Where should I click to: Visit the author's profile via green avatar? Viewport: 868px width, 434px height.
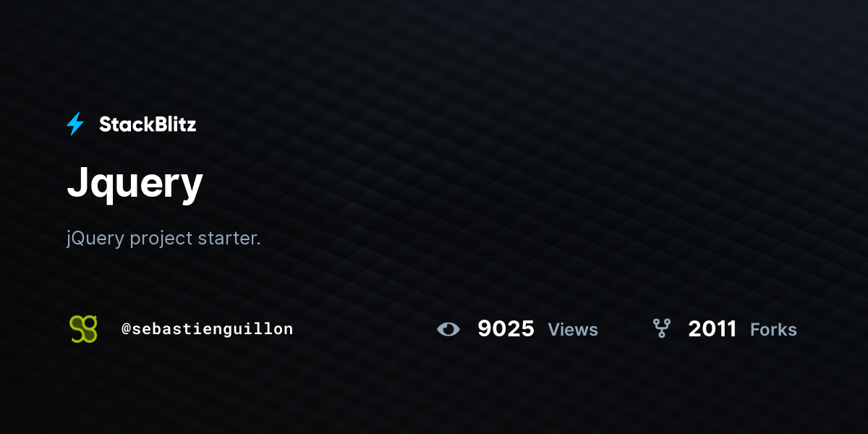(x=83, y=329)
